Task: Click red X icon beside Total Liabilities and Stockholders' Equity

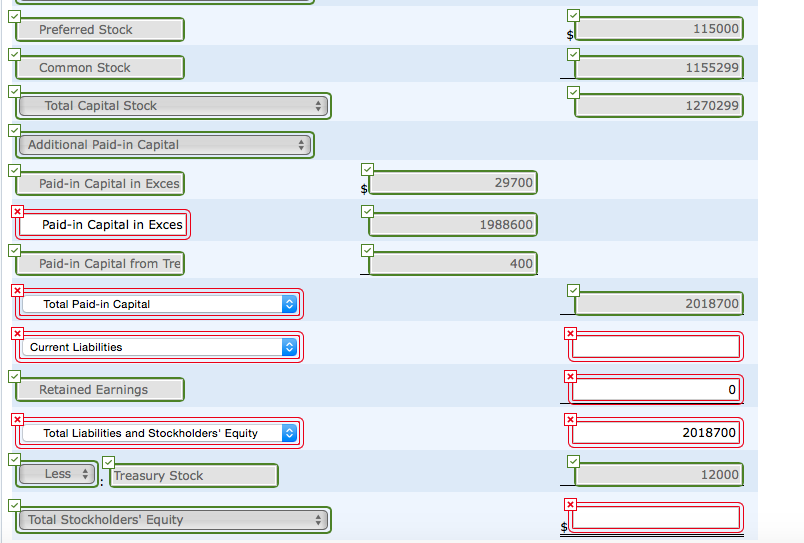Action: tap(17, 420)
